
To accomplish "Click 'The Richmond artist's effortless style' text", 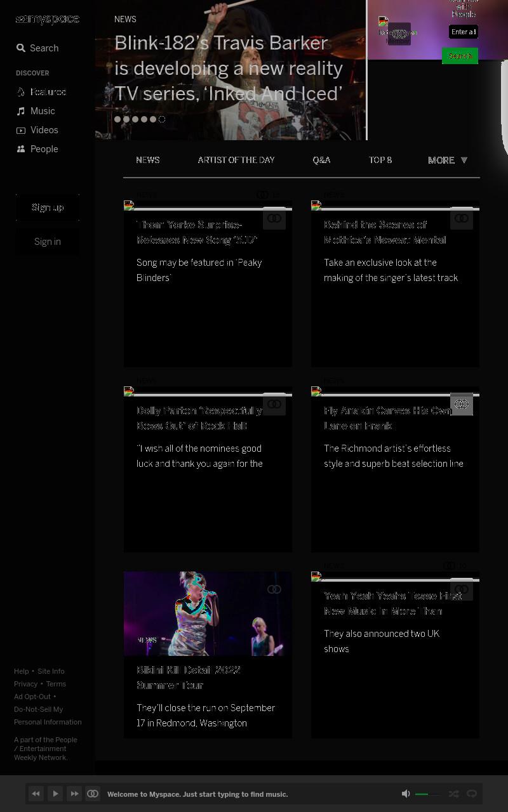I will (x=394, y=456).
